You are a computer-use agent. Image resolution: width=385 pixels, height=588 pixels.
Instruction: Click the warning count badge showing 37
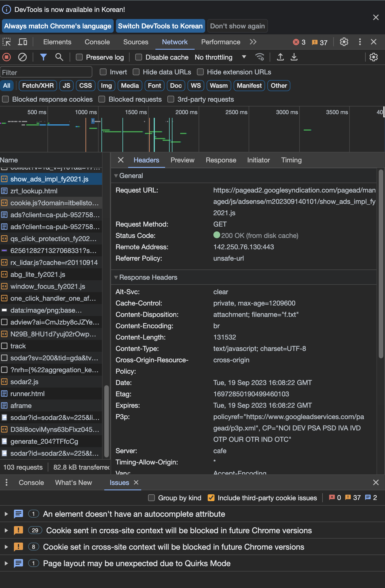point(320,42)
